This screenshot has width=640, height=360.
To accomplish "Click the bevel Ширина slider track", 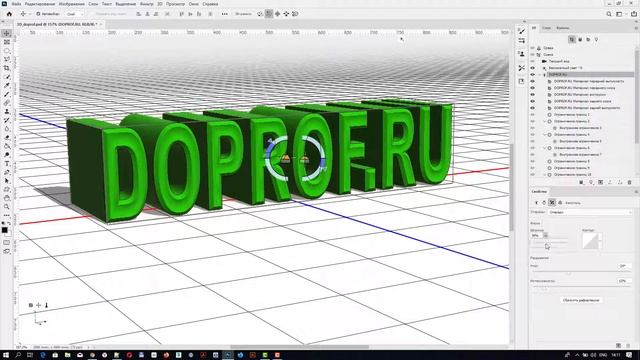I will coord(549,242).
